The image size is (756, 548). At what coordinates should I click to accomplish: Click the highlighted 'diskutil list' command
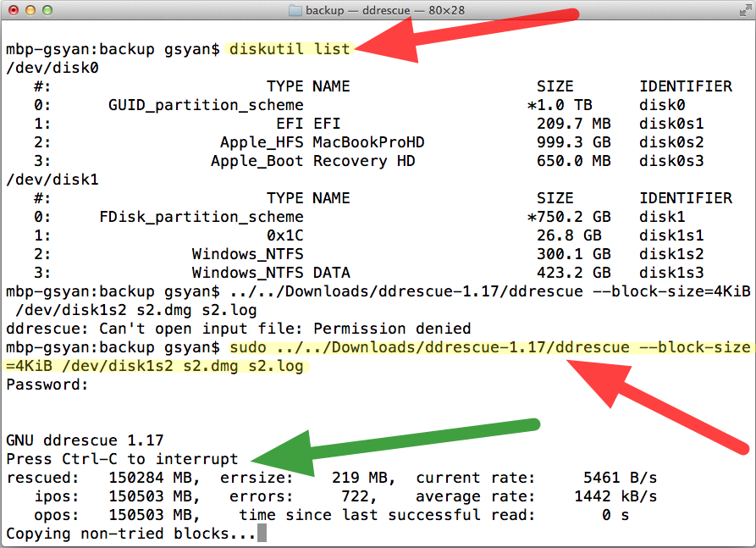click(290, 49)
